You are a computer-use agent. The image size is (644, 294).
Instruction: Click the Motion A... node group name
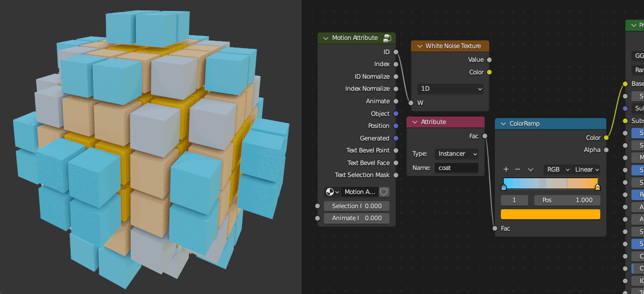coord(360,192)
